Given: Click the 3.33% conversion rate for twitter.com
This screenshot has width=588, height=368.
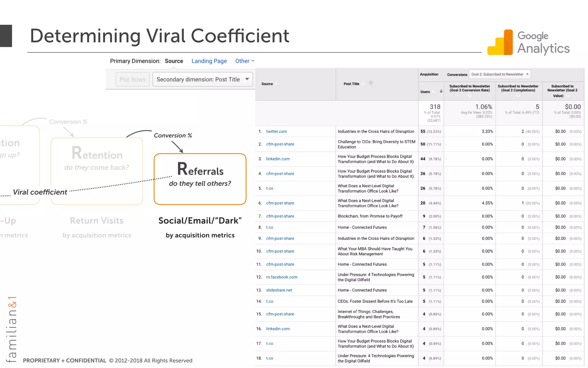Looking at the screenshot, I should (487, 131).
